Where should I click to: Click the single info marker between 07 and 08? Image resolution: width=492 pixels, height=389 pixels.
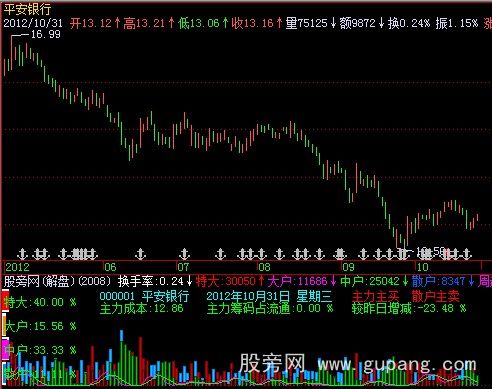click(220, 254)
